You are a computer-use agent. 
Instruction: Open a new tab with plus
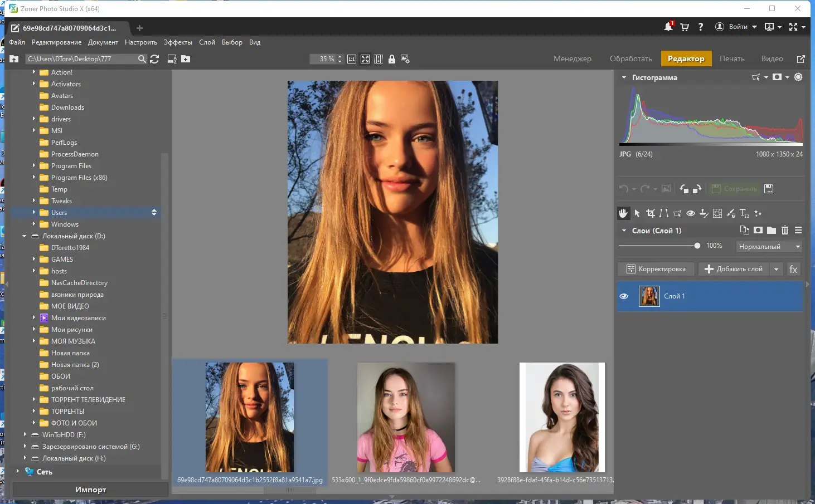coord(139,28)
